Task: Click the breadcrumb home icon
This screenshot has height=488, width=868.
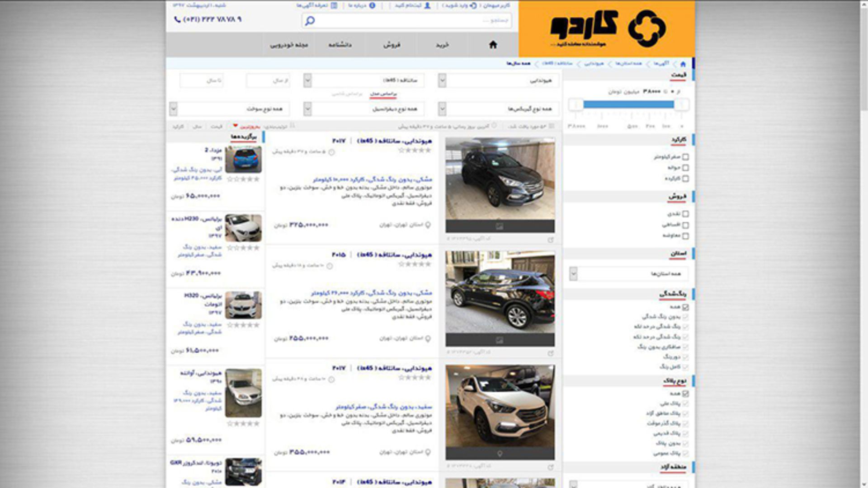Action: tap(683, 64)
